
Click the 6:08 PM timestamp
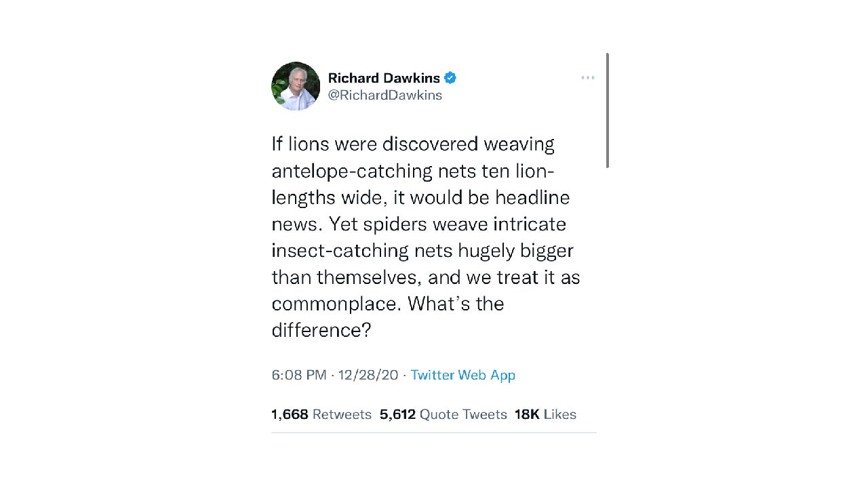point(299,375)
